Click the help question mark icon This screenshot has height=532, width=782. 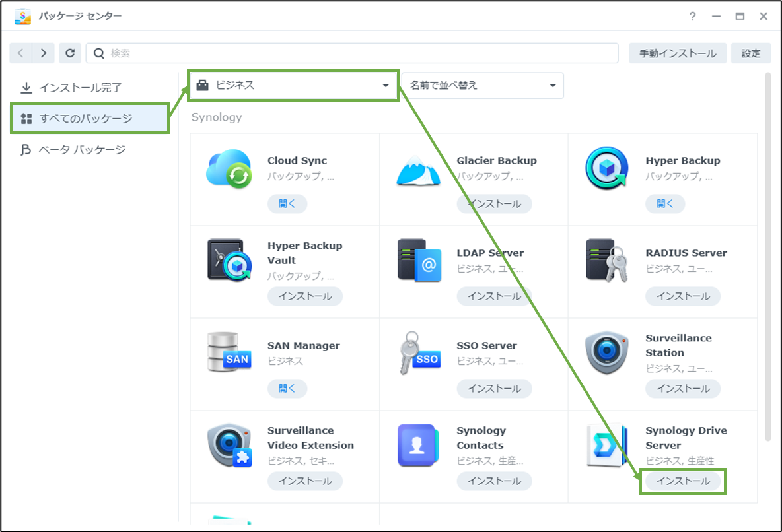[692, 16]
